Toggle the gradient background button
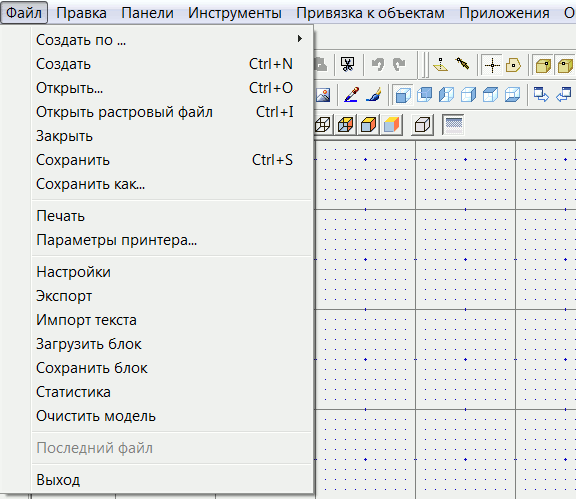The height and width of the screenshot is (499, 576). coord(453,125)
